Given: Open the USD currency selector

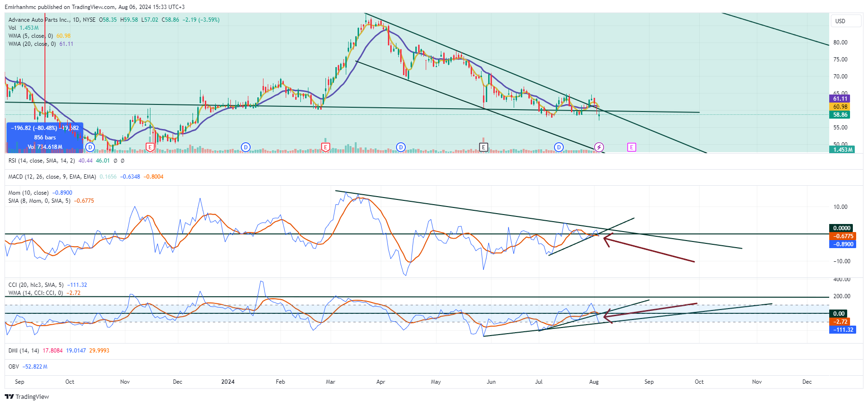Looking at the screenshot, I should tap(845, 21).
